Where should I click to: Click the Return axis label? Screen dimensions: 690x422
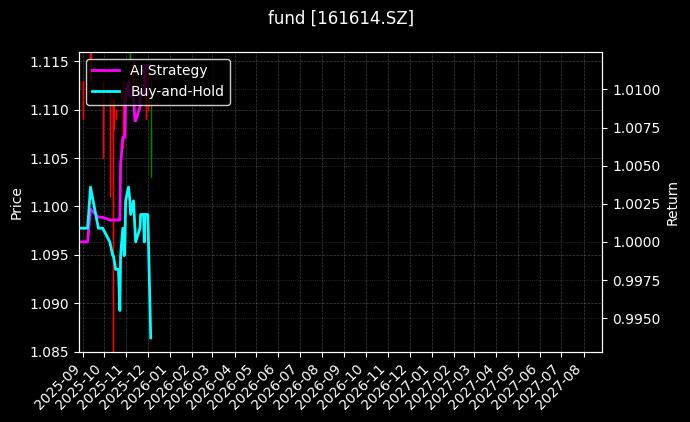[x=672, y=204]
